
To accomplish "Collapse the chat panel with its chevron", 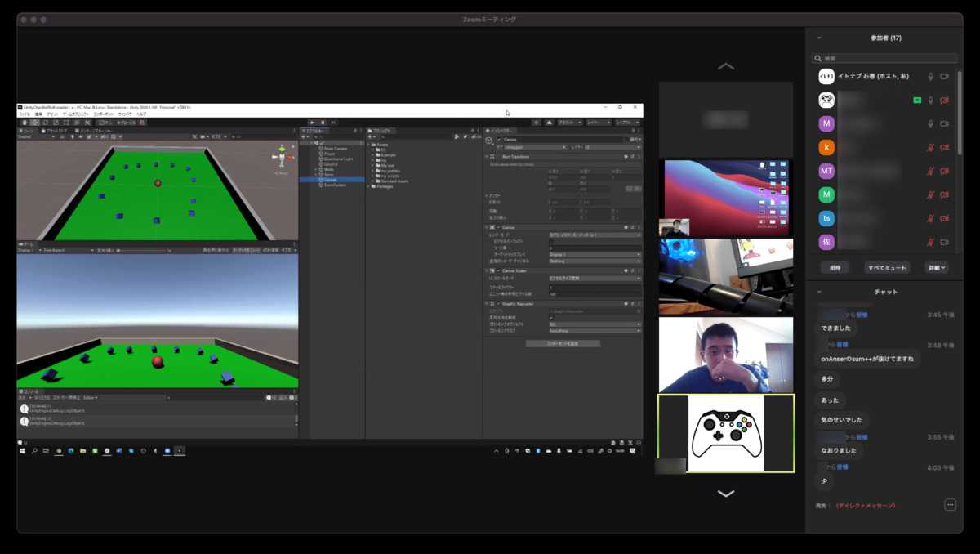I will 819,292.
